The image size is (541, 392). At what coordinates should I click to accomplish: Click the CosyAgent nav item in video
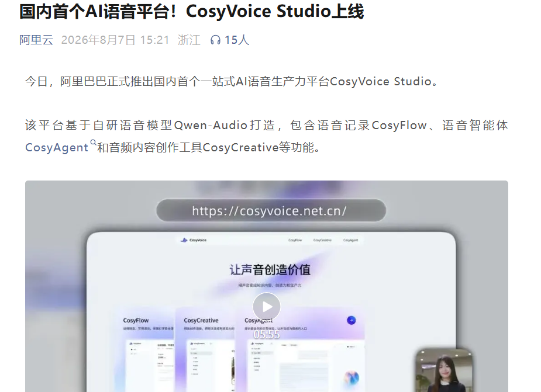pos(350,240)
